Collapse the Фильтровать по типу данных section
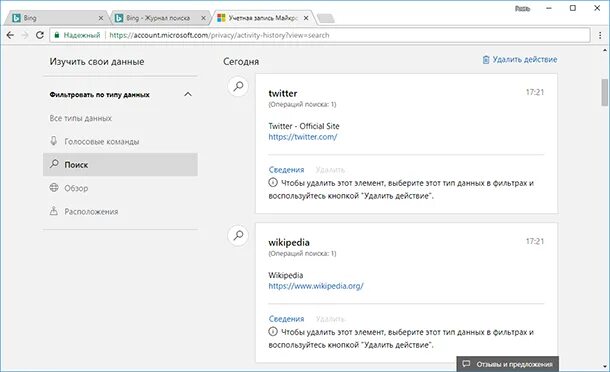The height and width of the screenshot is (372, 610). coord(188,95)
